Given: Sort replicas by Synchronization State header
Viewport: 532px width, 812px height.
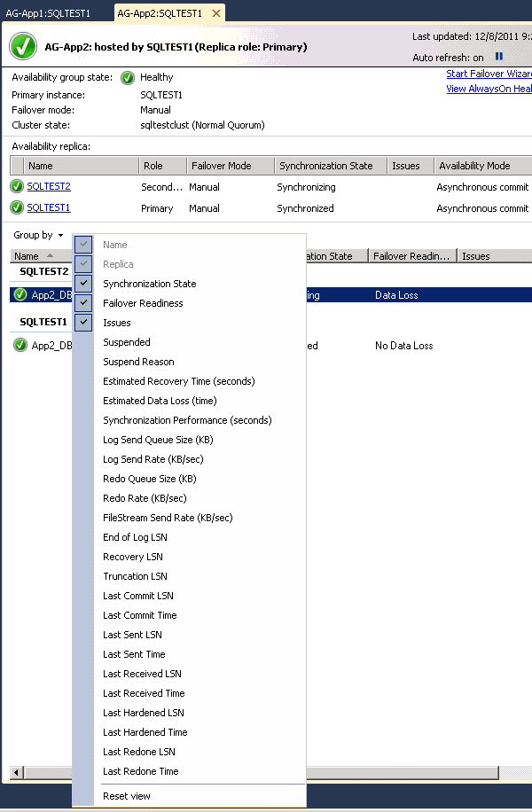Looking at the screenshot, I should (331, 166).
